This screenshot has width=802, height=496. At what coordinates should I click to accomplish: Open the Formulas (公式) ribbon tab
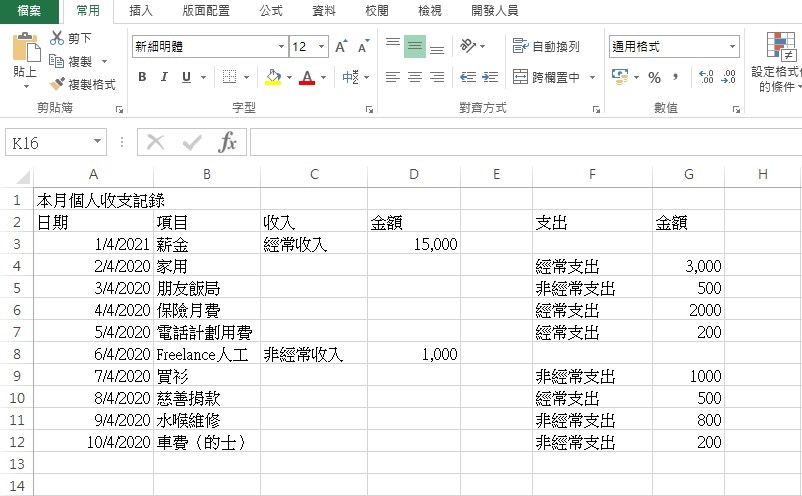[270, 10]
